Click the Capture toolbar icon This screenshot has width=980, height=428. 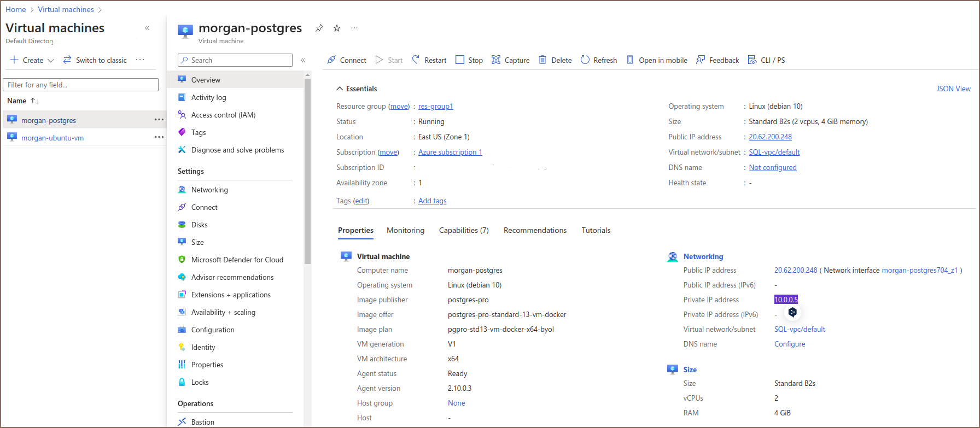[496, 60]
